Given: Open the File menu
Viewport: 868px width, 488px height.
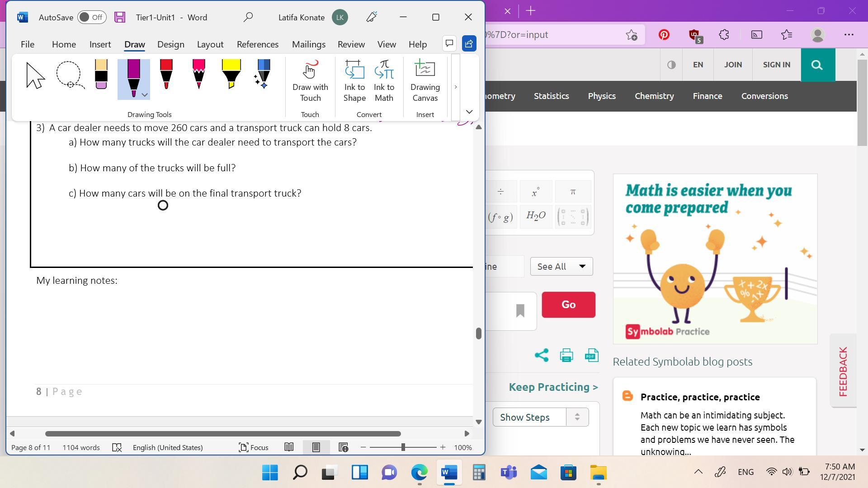Looking at the screenshot, I should [x=27, y=44].
